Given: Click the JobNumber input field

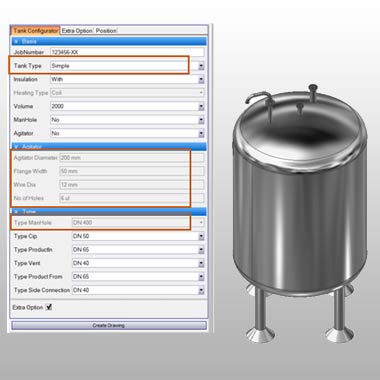Looking at the screenshot, I should click(x=127, y=52).
